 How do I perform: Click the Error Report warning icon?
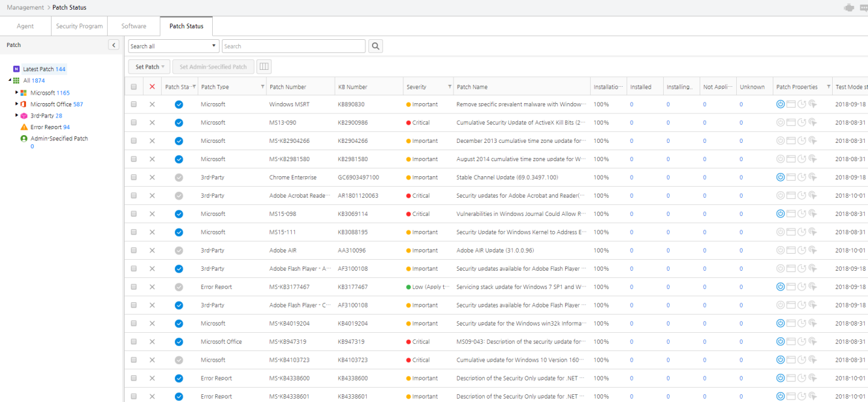pyautogui.click(x=24, y=127)
